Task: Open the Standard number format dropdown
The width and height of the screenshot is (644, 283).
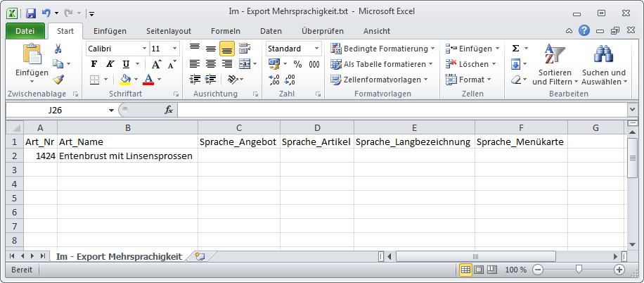Action: pos(316,49)
